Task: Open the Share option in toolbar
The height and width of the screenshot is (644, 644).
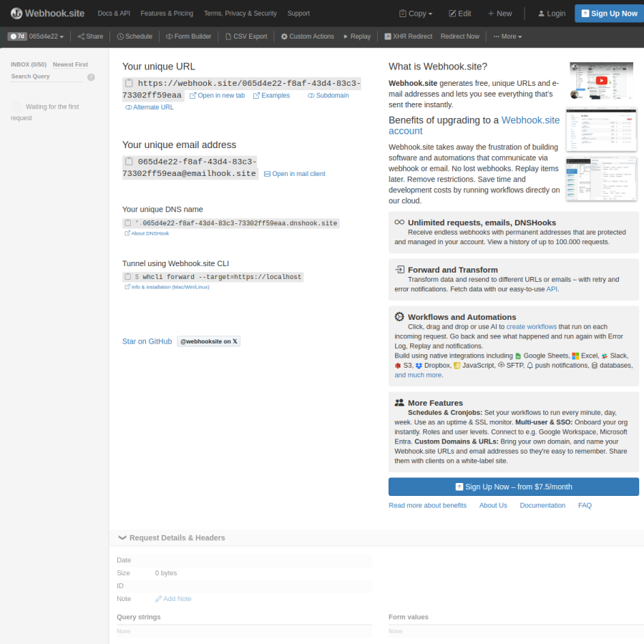Action: tap(90, 36)
